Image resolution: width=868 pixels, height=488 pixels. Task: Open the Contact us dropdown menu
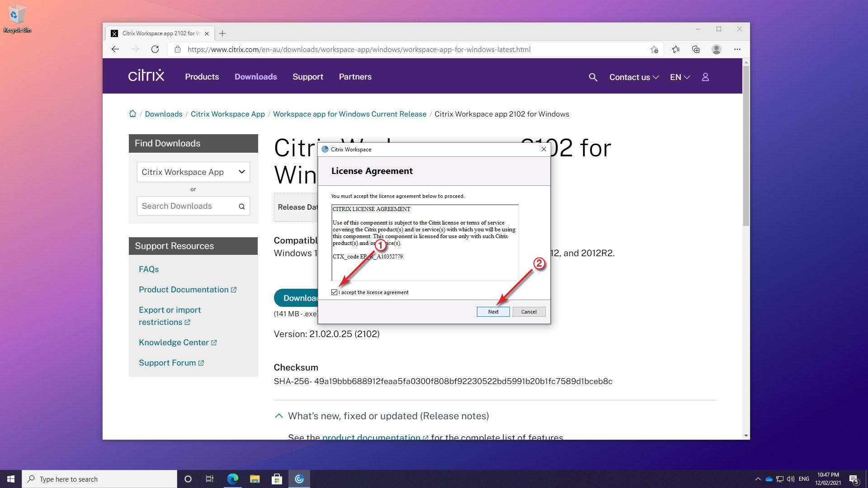coord(634,77)
